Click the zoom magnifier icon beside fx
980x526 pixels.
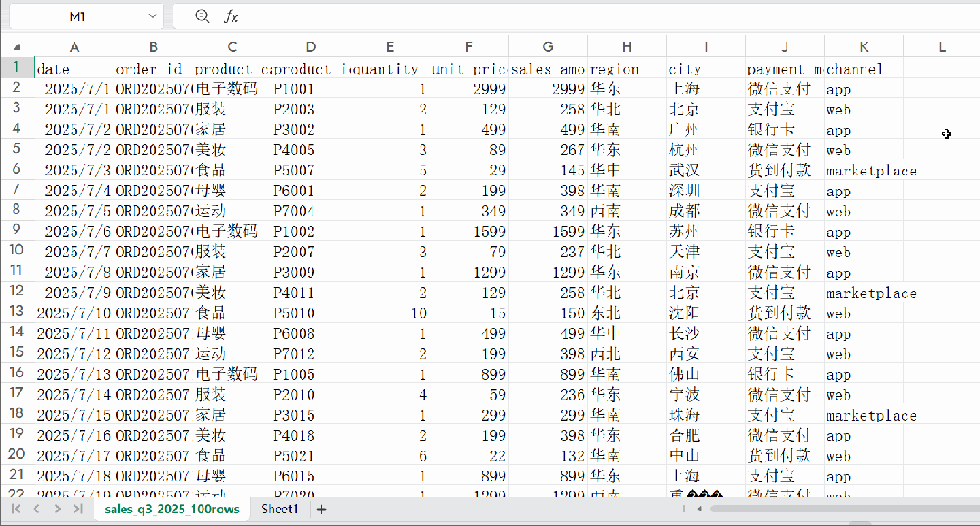pos(202,16)
